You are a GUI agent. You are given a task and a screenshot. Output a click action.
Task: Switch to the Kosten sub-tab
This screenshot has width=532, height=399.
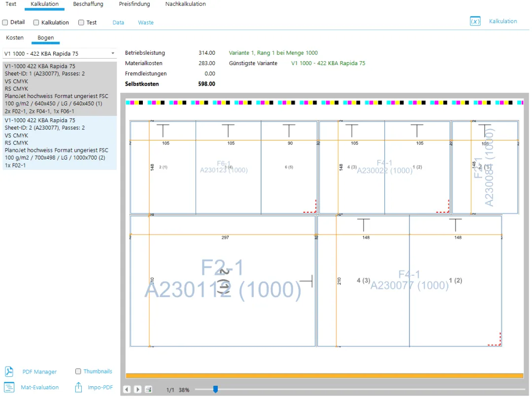(x=15, y=38)
